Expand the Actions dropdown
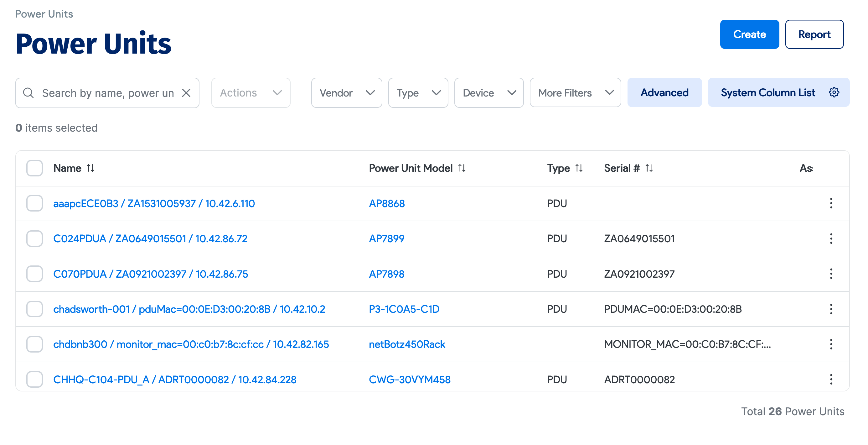 pyautogui.click(x=251, y=93)
